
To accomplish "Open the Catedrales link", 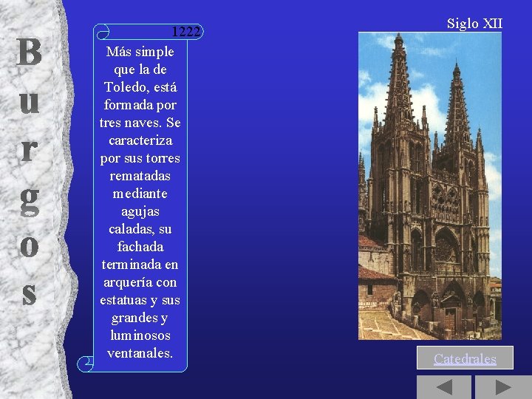I will click(465, 358).
